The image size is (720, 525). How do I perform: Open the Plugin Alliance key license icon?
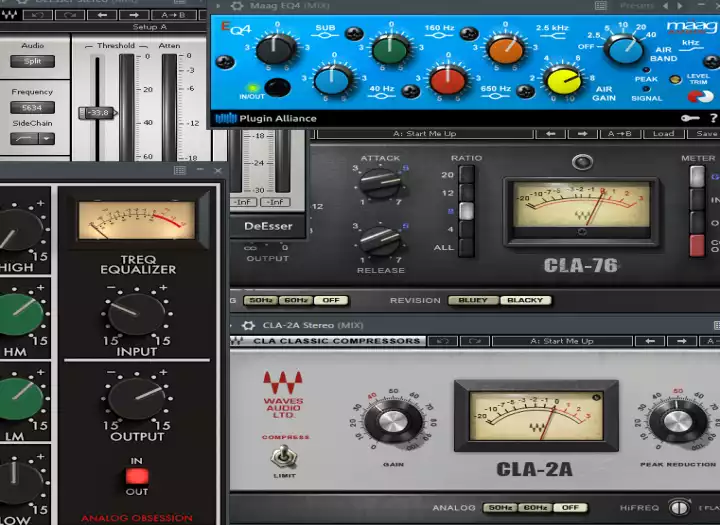tap(690, 119)
